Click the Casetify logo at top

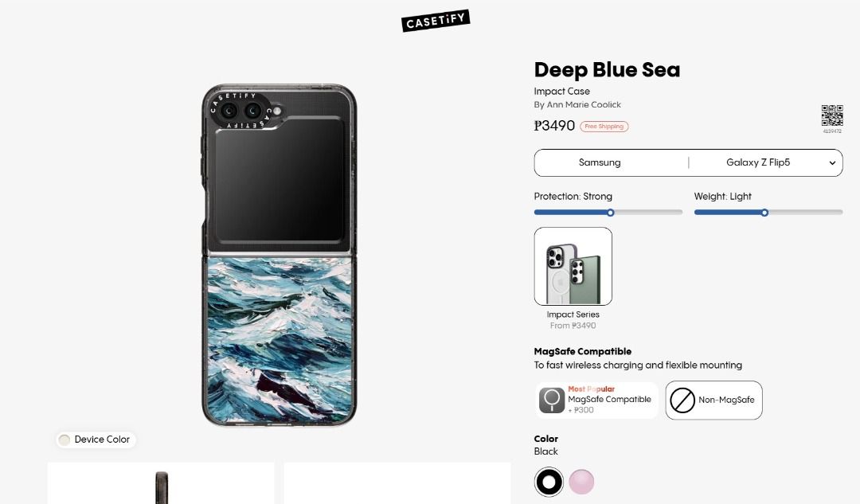(x=436, y=21)
